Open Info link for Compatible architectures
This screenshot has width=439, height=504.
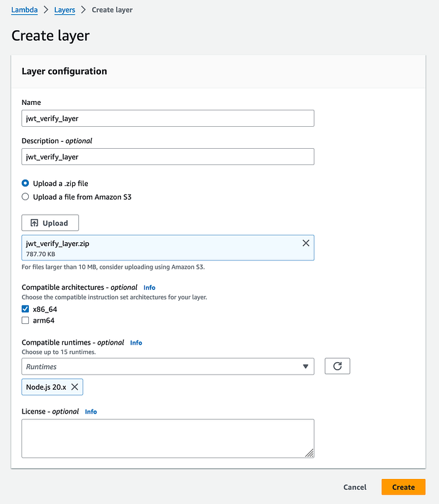point(149,287)
